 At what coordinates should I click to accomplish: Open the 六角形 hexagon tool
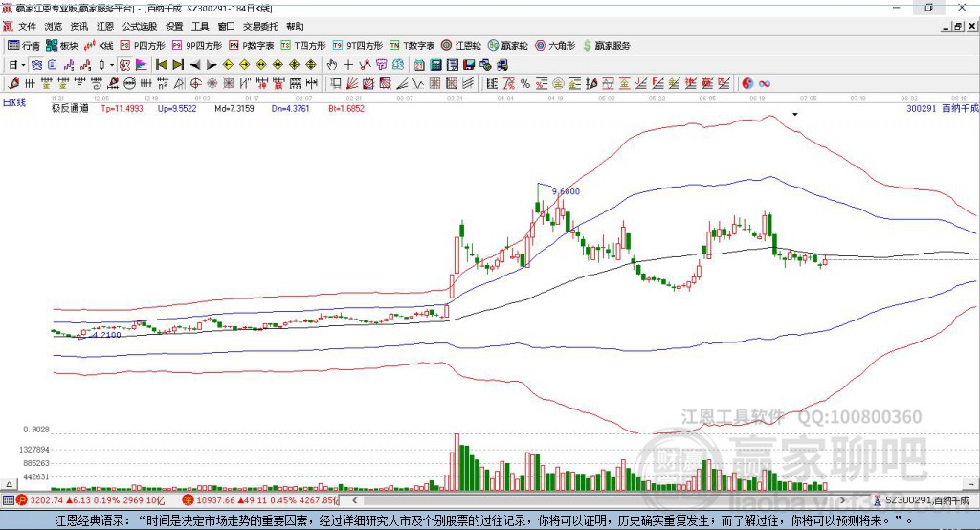tap(555, 46)
